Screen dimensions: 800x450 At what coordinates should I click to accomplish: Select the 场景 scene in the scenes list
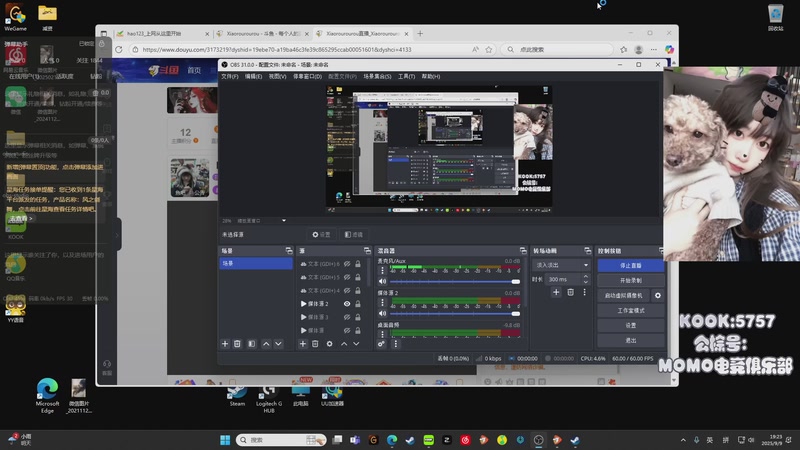tap(256, 263)
